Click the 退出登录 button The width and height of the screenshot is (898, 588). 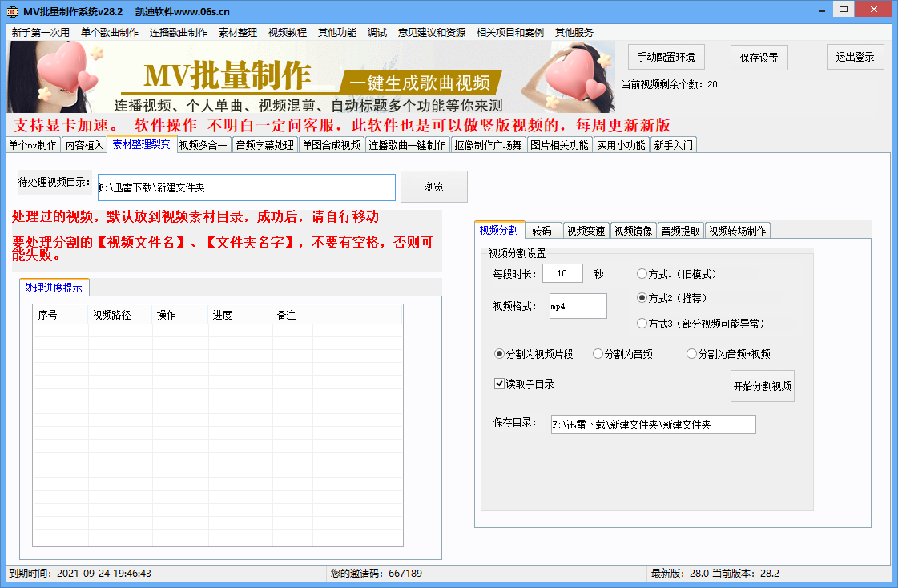855,57
